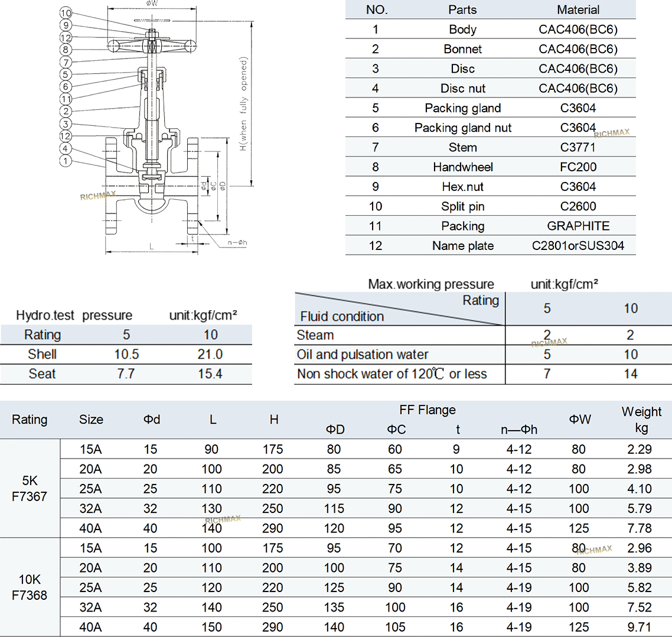The width and height of the screenshot is (672, 637).
Task: Select callout number 7 on the diagram
Action: [x=66, y=62]
